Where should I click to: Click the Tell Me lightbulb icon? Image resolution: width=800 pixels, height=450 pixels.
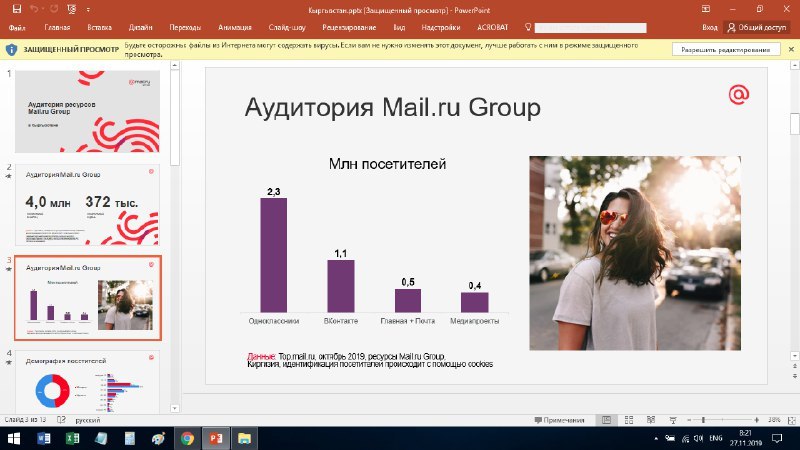coord(528,28)
